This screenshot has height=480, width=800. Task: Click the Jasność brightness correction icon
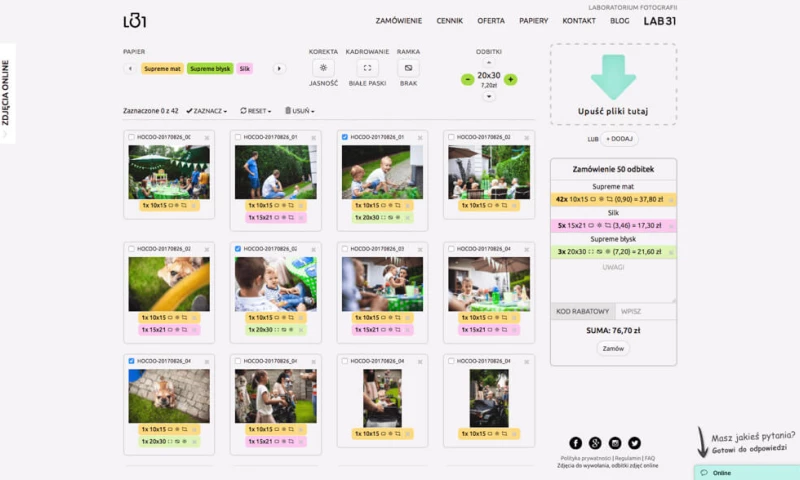click(x=323, y=68)
